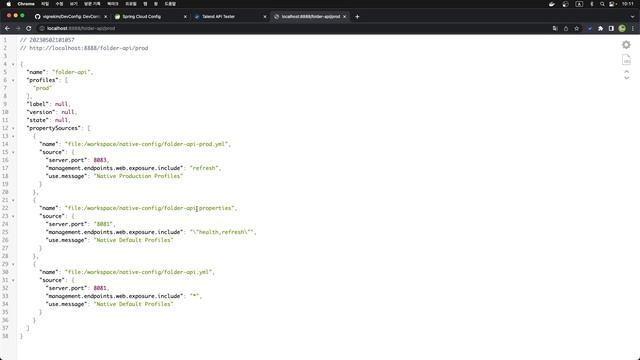Open Chrome's three-dot menu
640x360 pixels.
coord(633,29)
